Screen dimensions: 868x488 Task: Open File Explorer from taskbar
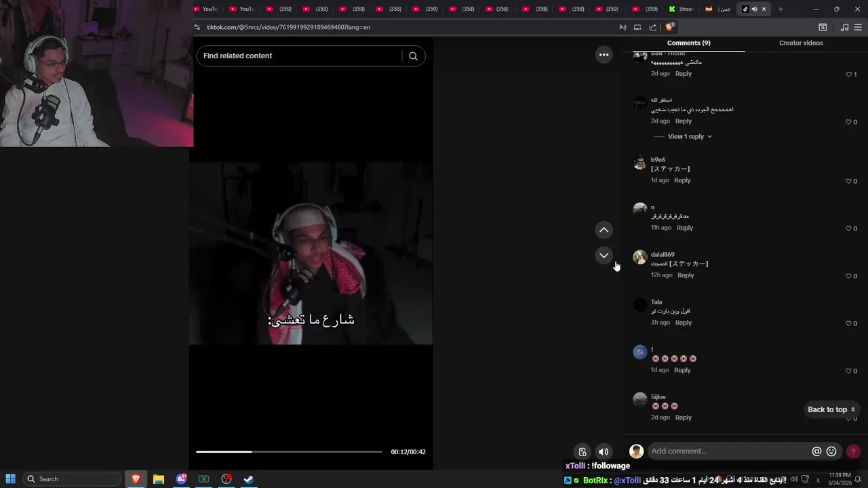tap(158, 479)
